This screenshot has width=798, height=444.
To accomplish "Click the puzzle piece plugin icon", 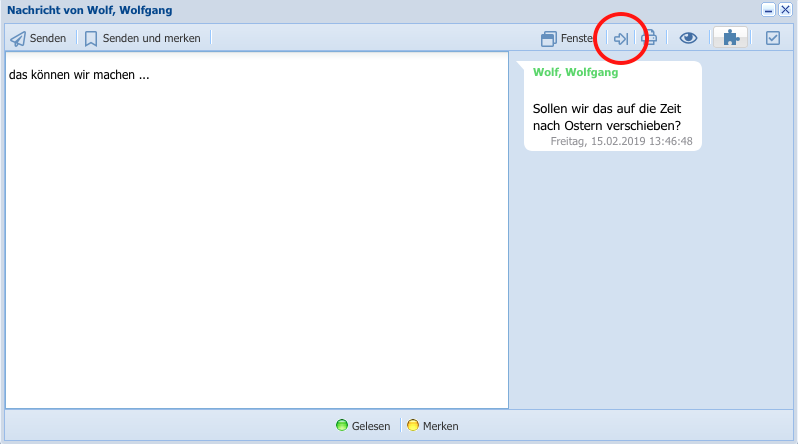I will point(732,39).
